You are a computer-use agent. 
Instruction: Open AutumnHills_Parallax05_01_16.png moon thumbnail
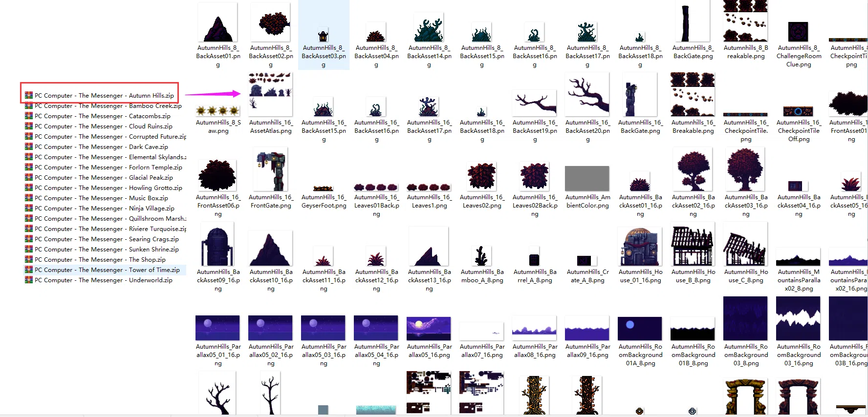click(x=217, y=328)
